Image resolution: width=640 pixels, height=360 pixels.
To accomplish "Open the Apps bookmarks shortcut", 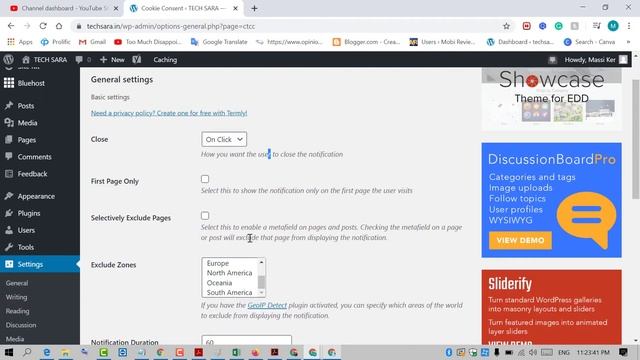I will [20, 42].
